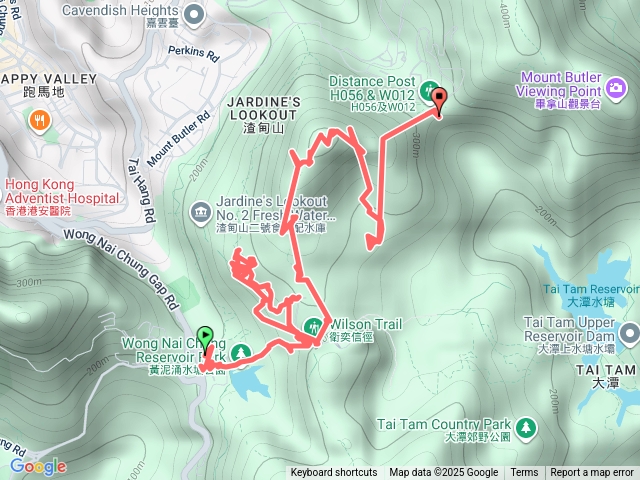Select the orange restaurant marker in Happy Valley
The width and height of the screenshot is (640, 480).
coord(40,121)
